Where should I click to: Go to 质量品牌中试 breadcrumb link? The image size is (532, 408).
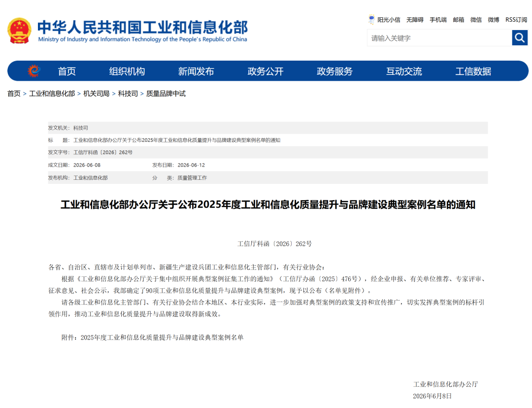pos(166,94)
